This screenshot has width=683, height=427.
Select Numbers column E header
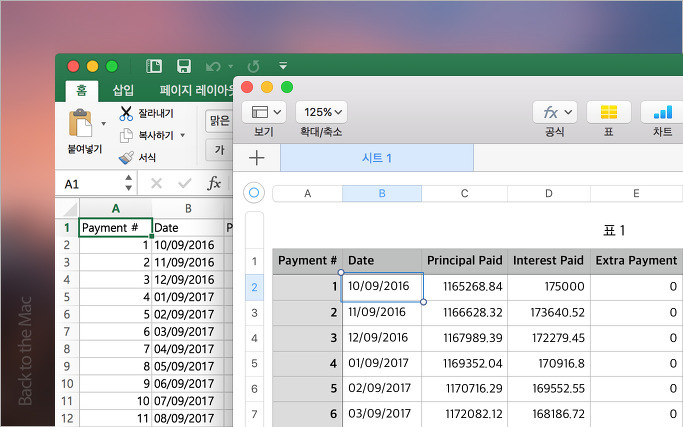636,193
